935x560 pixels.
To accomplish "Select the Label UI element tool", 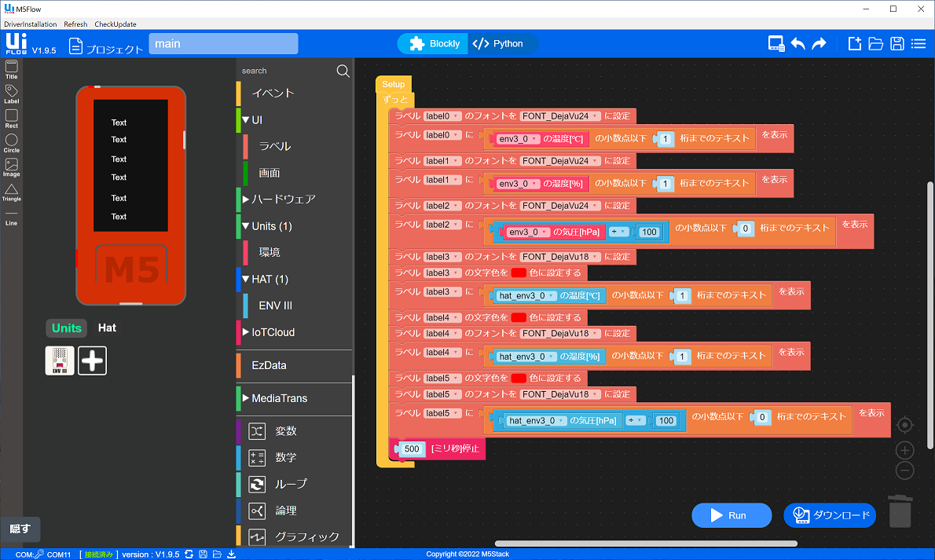I will point(11,94).
